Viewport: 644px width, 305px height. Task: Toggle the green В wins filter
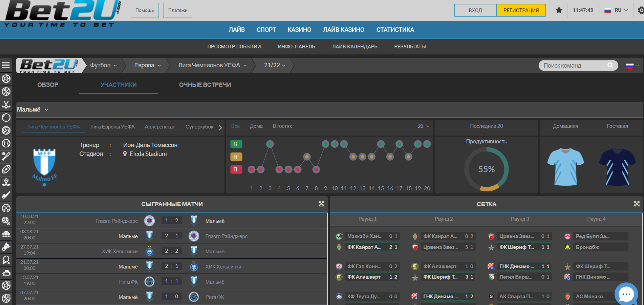236,144
